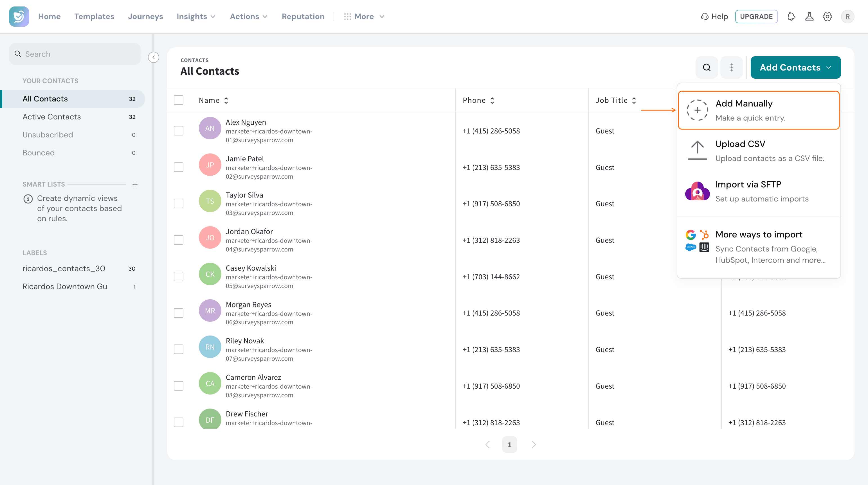Viewport: 868px width, 485px height.
Task: Choose Add Manually from the menu
Action: pos(759,110)
